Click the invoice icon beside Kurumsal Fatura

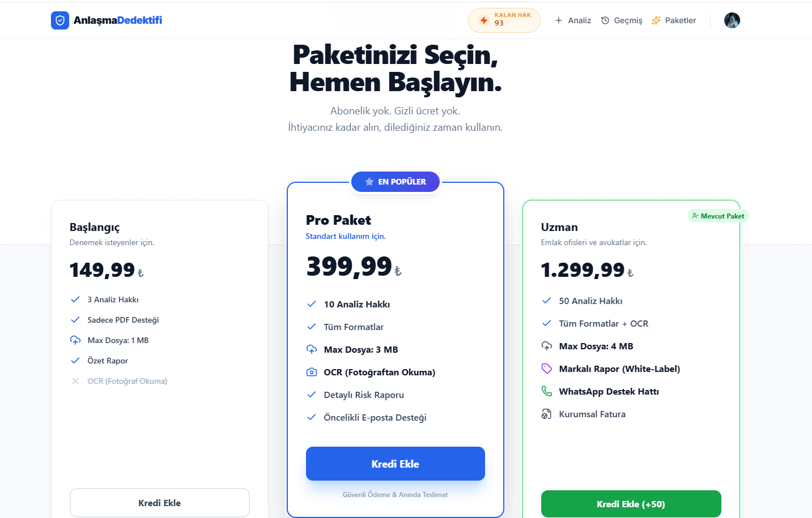(547, 414)
